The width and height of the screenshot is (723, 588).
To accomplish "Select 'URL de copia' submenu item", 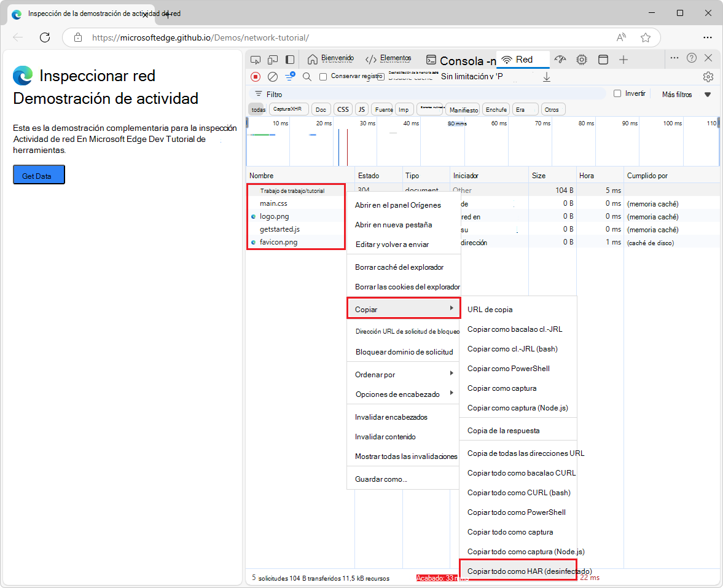I will tap(518, 310).
